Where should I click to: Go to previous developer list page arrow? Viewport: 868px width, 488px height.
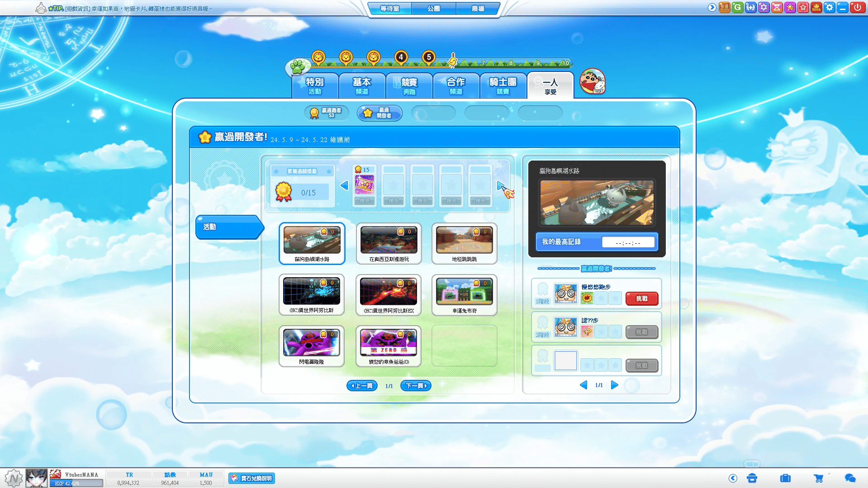click(x=583, y=385)
